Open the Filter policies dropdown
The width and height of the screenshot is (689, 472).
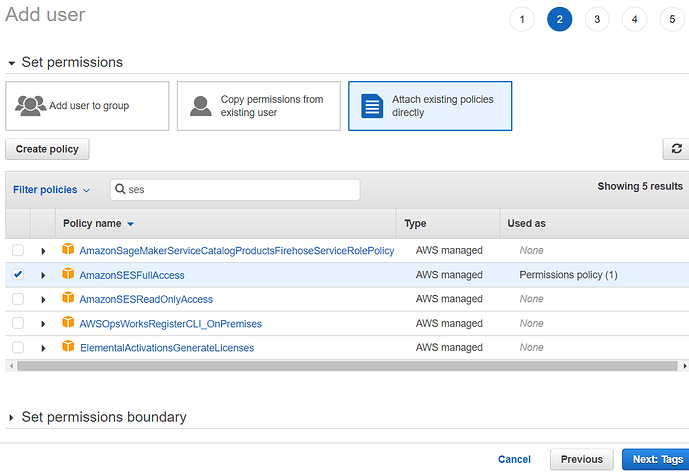click(x=51, y=190)
